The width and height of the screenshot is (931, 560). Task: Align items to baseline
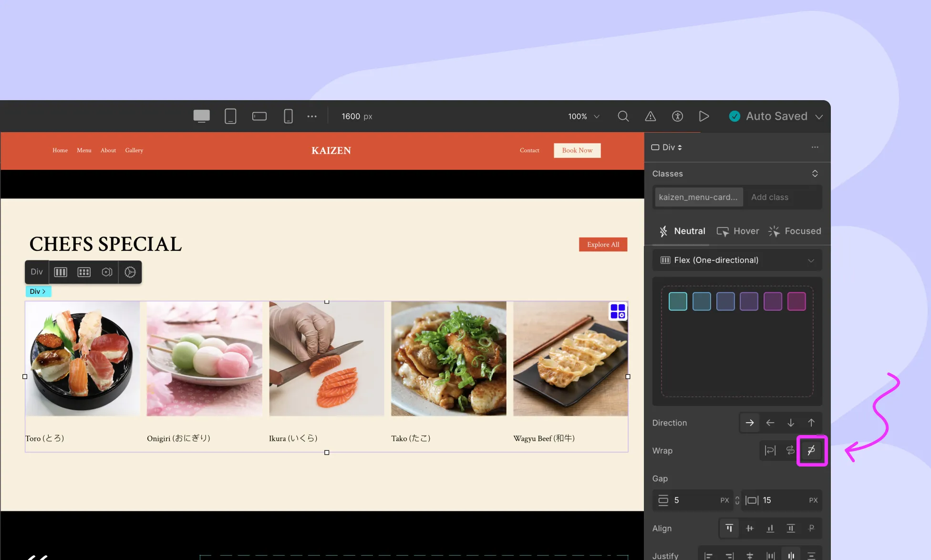811,528
